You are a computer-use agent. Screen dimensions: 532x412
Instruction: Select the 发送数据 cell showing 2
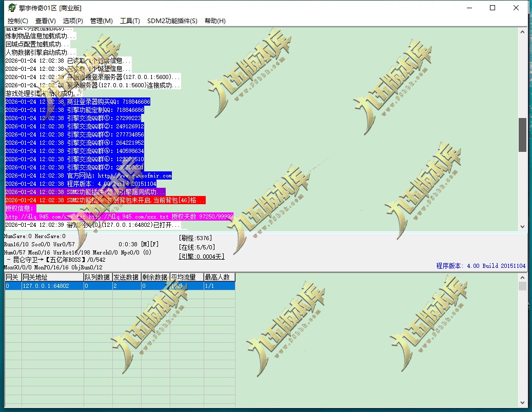click(127, 286)
